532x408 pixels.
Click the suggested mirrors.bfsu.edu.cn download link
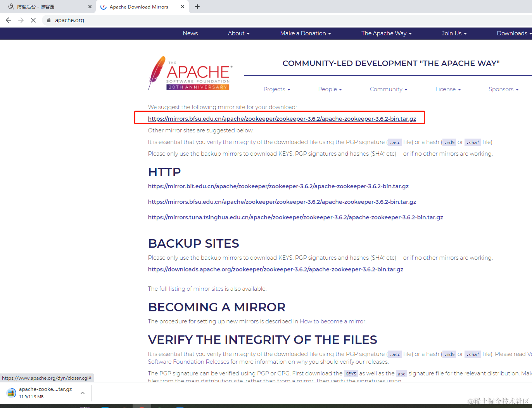282,119
